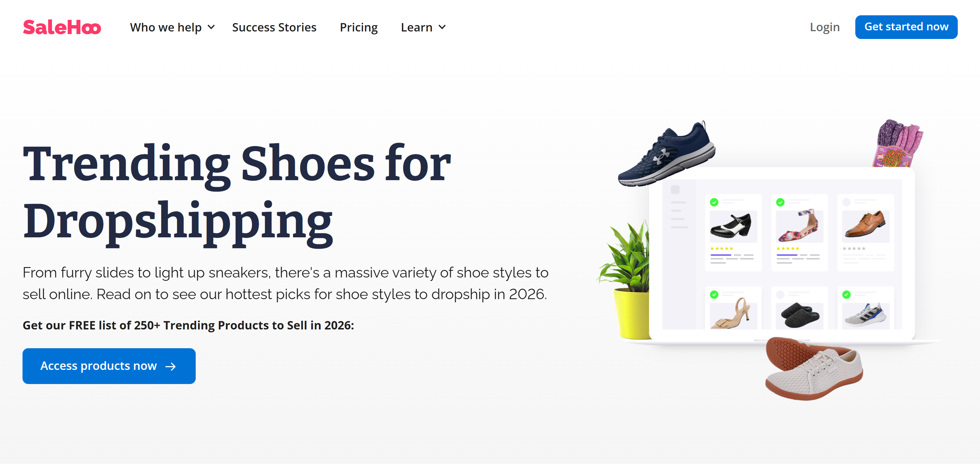
Task: Click the gray avatar circle on the brown oxford card
Action: (x=847, y=202)
